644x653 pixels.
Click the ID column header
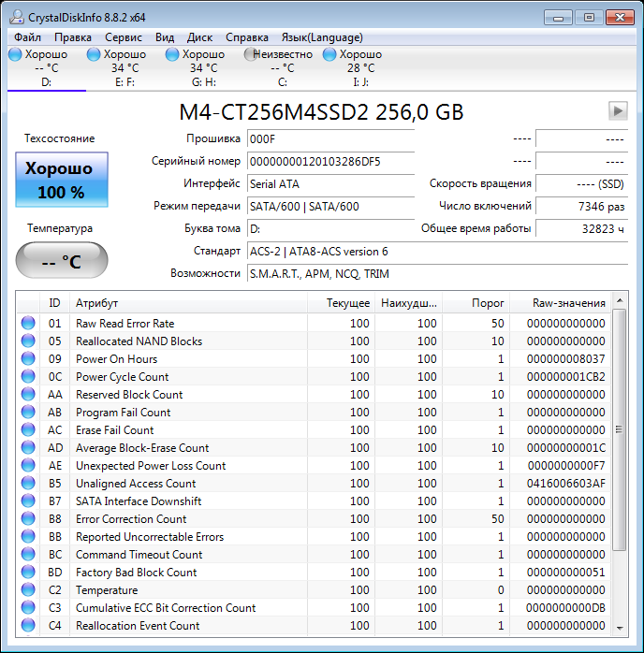click(54, 303)
